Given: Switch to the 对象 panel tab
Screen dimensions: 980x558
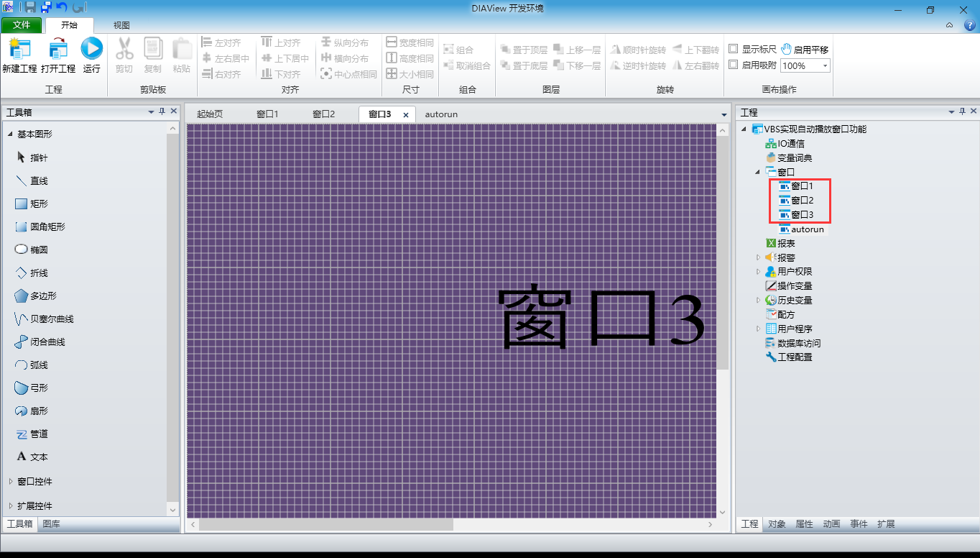Looking at the screenshot, I should (x=777, y=524).
